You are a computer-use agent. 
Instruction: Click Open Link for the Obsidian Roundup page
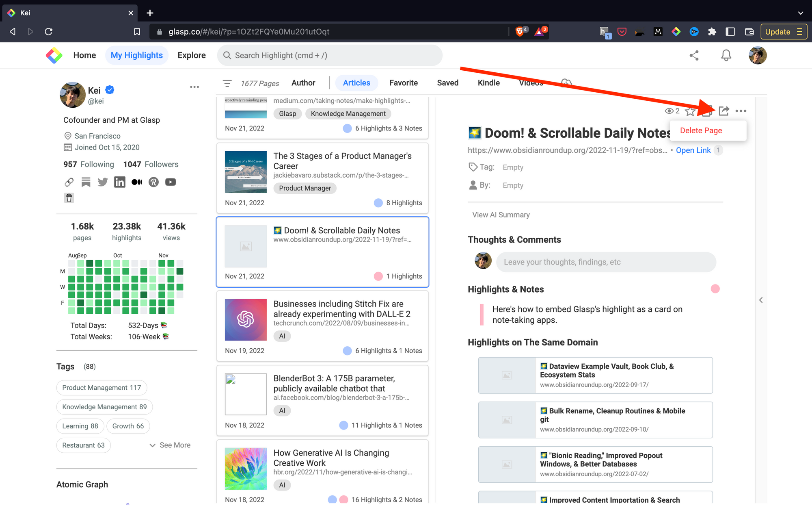click(x=693, y=150)
